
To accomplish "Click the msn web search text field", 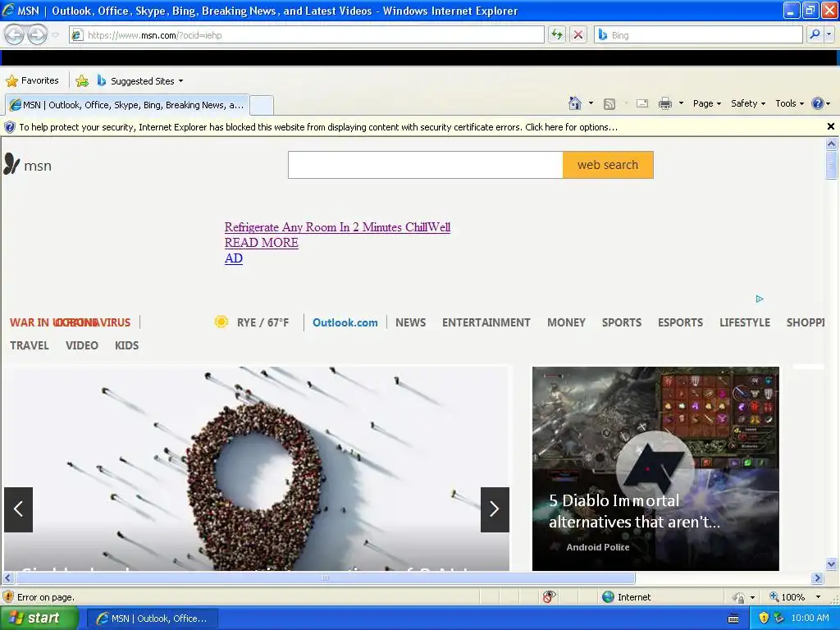I will [x=426, y=165].
